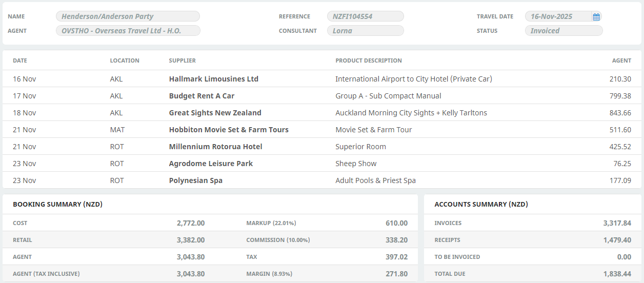Image resolution: width=644 pixels, height=283 pixels.
Task: Open the Travel Date calendar picker
Action: 596,17
